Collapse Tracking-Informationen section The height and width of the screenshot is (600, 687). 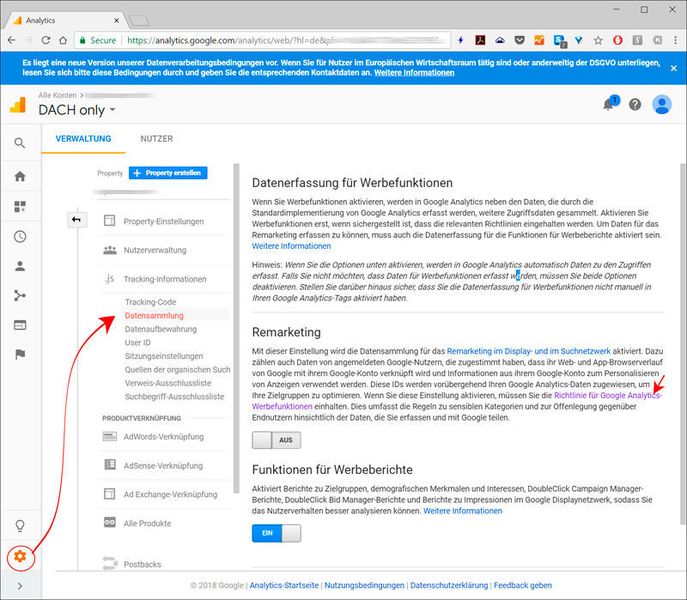coord(163,279)
